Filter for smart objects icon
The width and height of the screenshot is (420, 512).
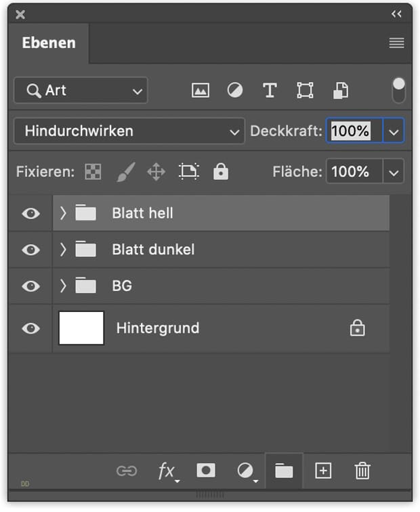pos(340,90)
